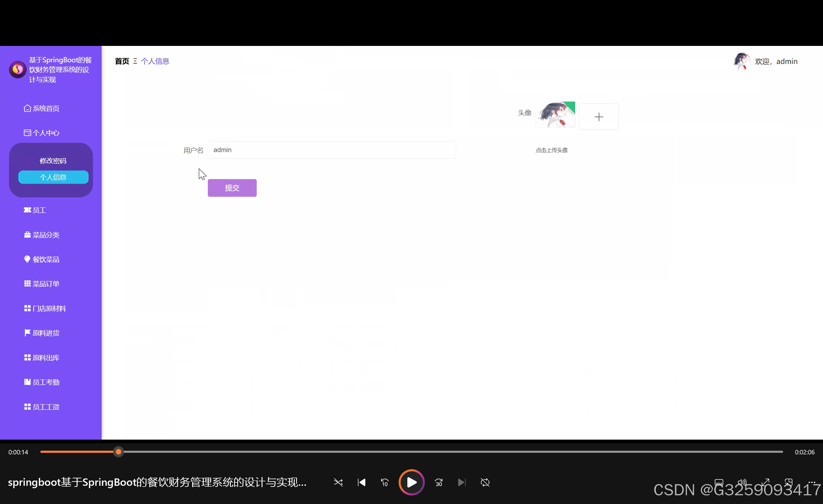The width and height of the screenshot is (823, 504).
Task: Click the total duration 0:02:06 label
Action: (x=805, y=452)
